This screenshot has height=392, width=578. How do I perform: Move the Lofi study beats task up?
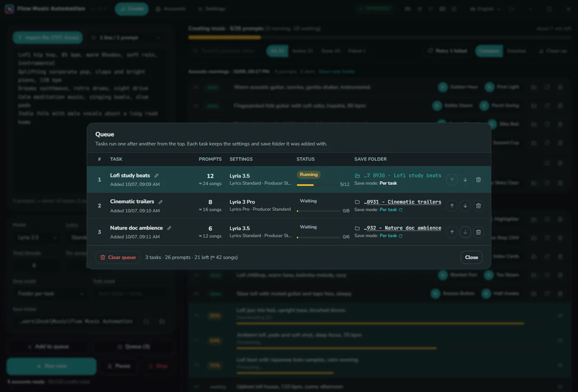(x=452, y=180)
